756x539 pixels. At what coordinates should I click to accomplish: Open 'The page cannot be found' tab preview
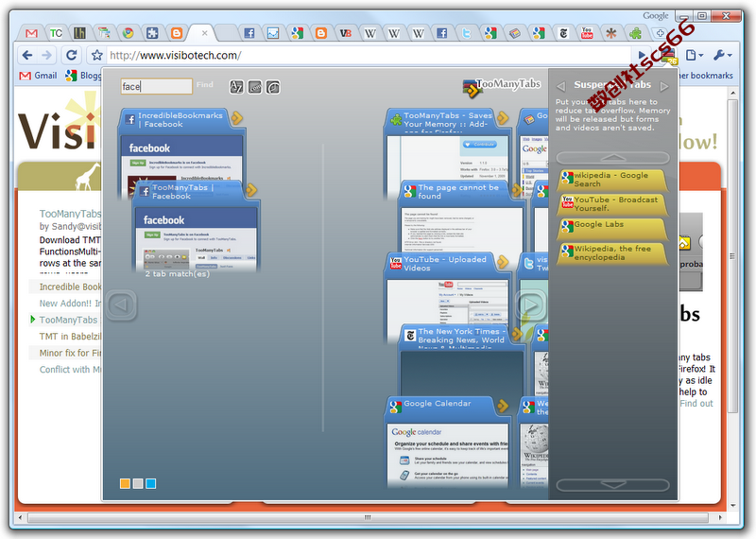click(461, 229)
